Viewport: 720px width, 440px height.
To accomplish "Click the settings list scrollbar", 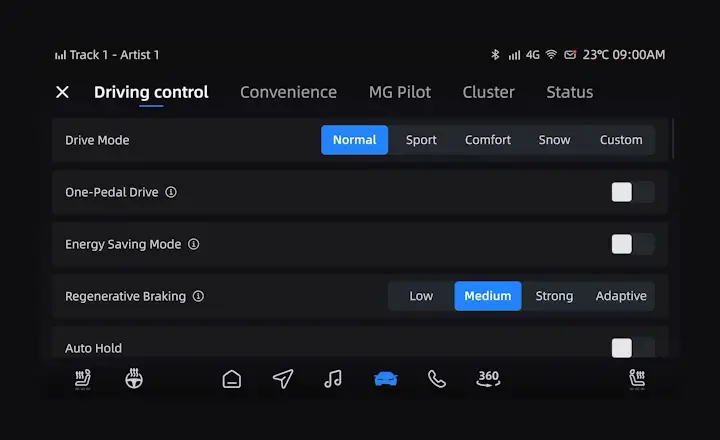I will (x=674, y=139).
